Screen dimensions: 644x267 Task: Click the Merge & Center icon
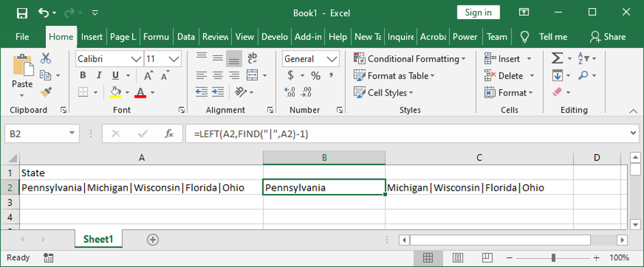(x=252, y=76)
